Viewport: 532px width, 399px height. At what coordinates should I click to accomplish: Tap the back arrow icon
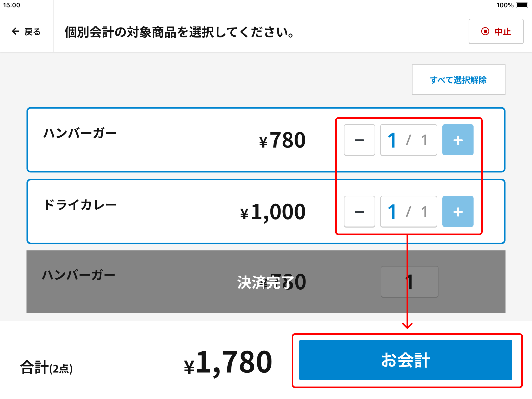tap(16, 31)
